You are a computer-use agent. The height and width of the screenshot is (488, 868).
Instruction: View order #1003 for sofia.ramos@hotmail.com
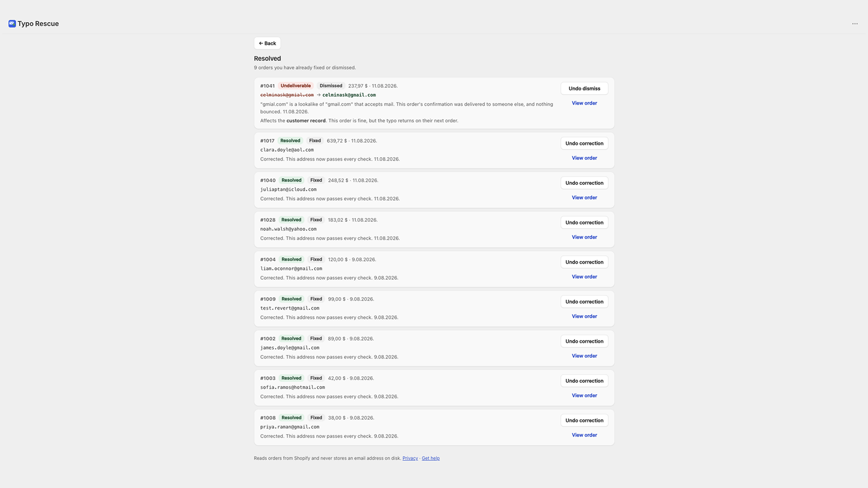point(584,395)
